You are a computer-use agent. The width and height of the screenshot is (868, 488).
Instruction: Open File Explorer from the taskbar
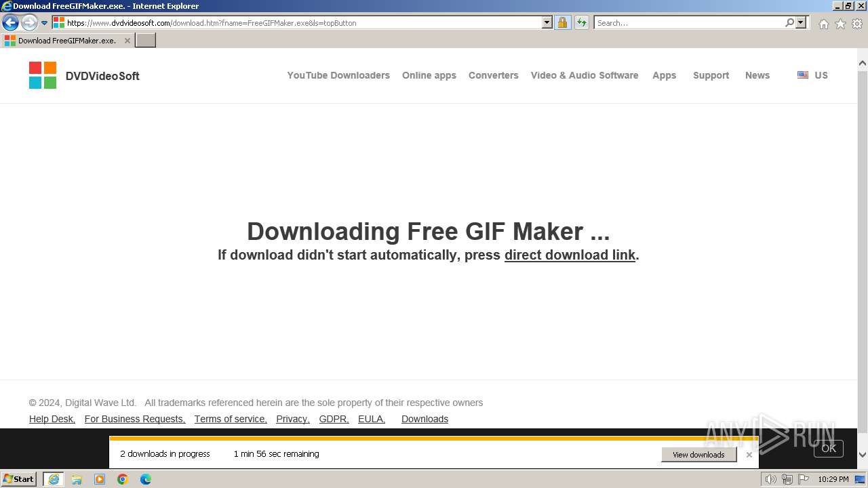coord(77,479)
